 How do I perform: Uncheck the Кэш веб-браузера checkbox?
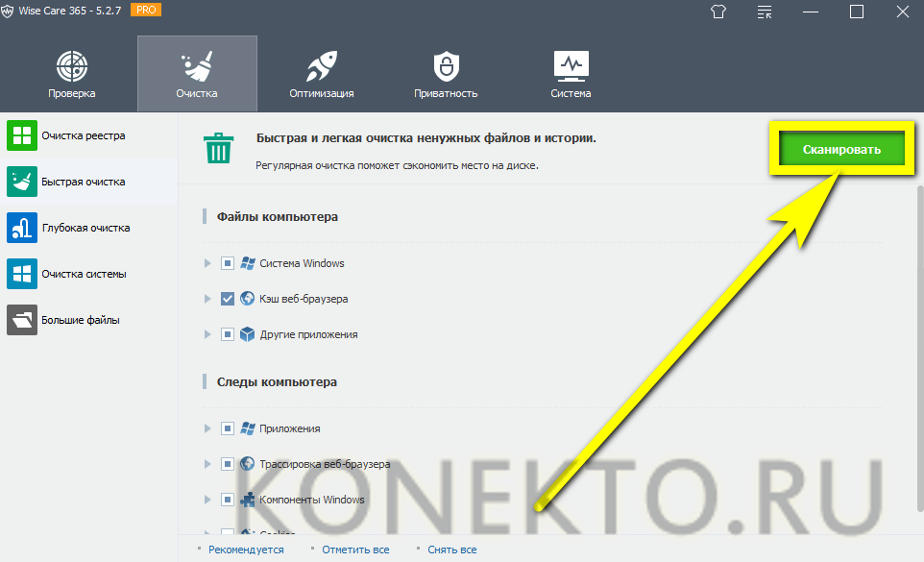pos(228,299)
